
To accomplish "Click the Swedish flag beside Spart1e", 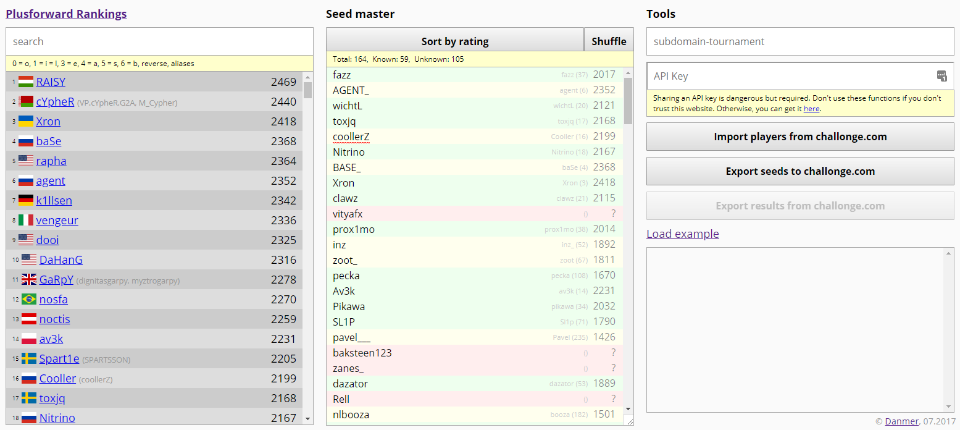I will (x=29, y=358).
